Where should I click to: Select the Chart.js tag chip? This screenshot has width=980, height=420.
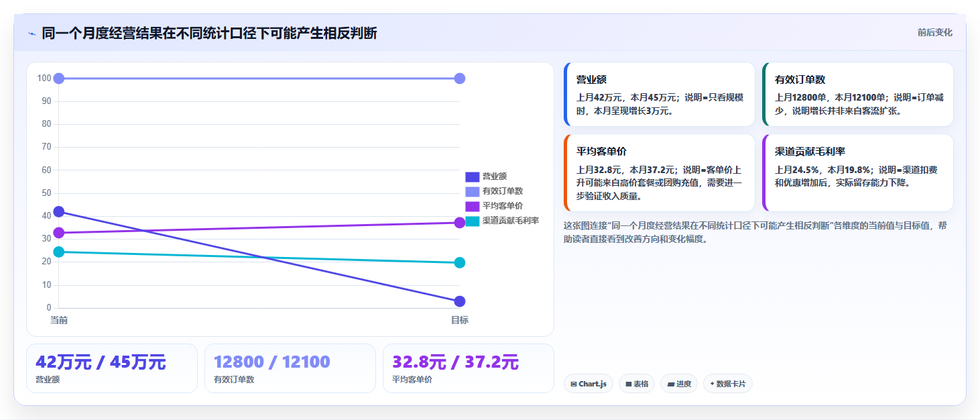(589, 384)
